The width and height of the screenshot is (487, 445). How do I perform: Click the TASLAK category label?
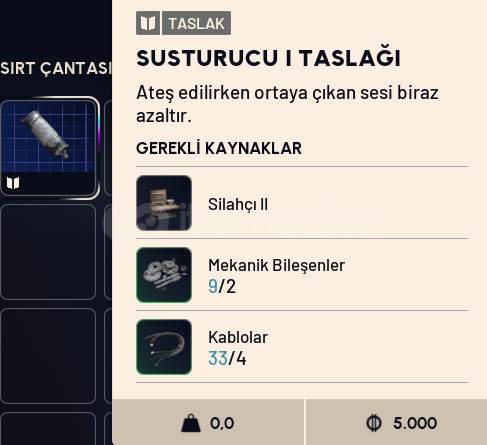pos(196,23)
